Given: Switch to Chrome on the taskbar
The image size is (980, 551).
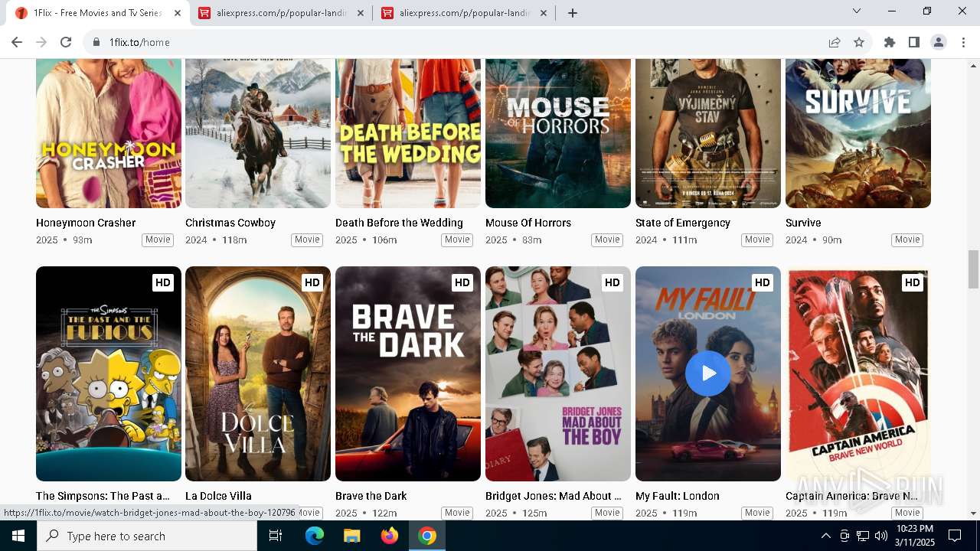Looking at the screenshot, I should (x=427, y=536).
